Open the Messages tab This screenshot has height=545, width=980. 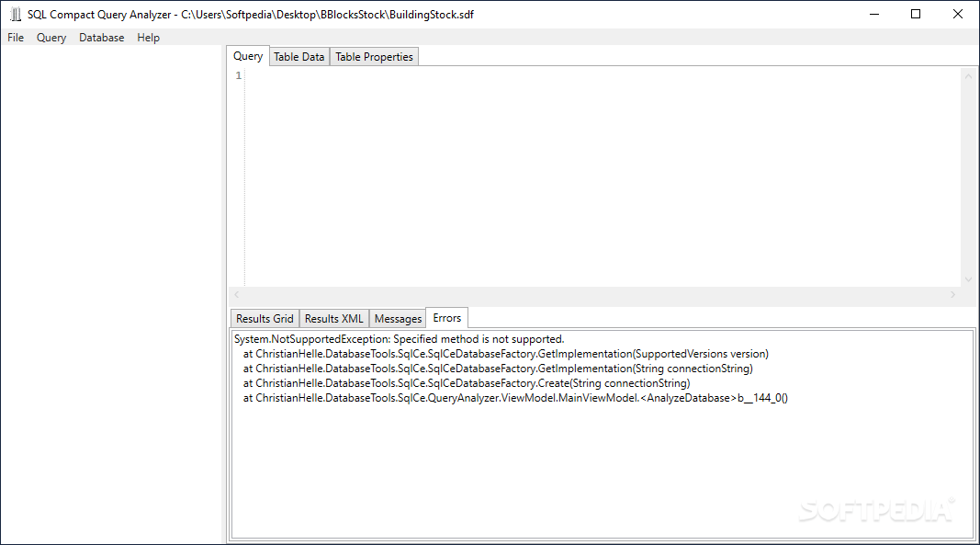(x=398, y=319)
